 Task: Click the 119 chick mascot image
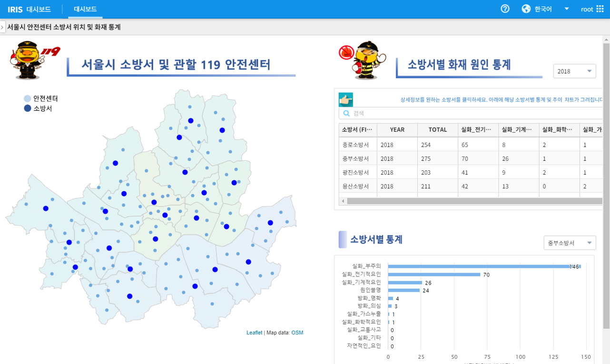[x=34, y=59]
